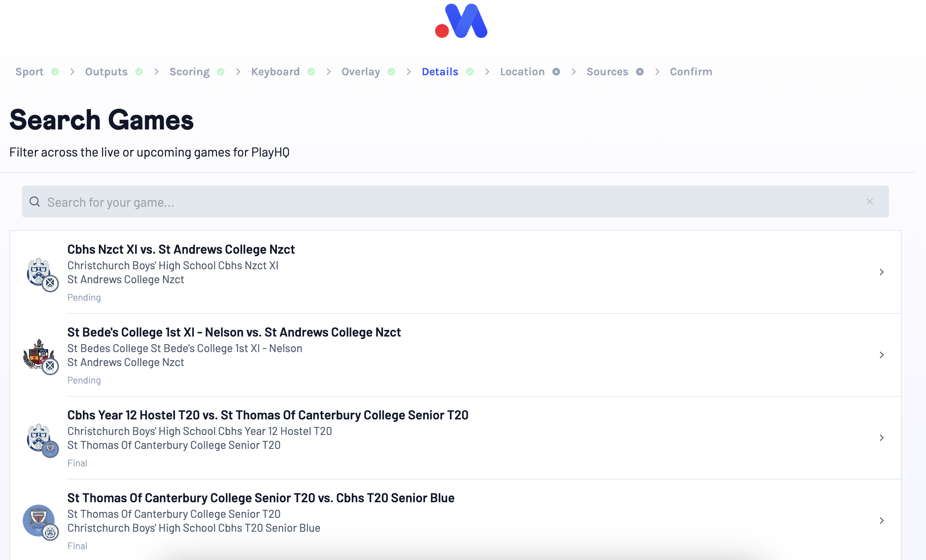Viewport: 926px width, 560px height.
Task: Click the magnifier icon in search bar
Action: click(35, 202)
